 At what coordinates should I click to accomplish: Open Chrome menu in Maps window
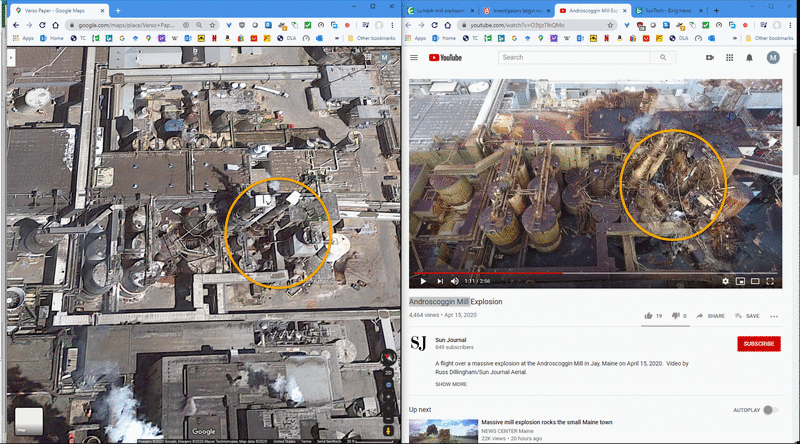(392, 25)
